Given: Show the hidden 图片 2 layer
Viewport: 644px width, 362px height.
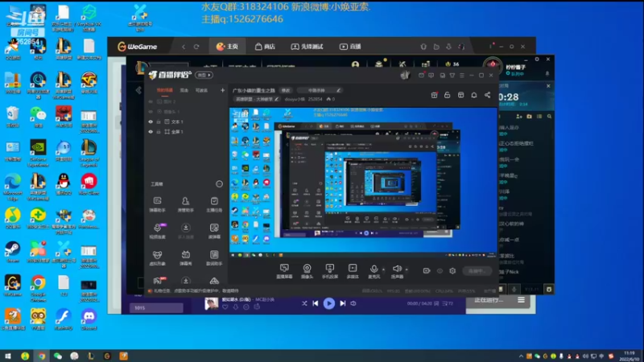Looking at the screenshot, I should [151, 101].
